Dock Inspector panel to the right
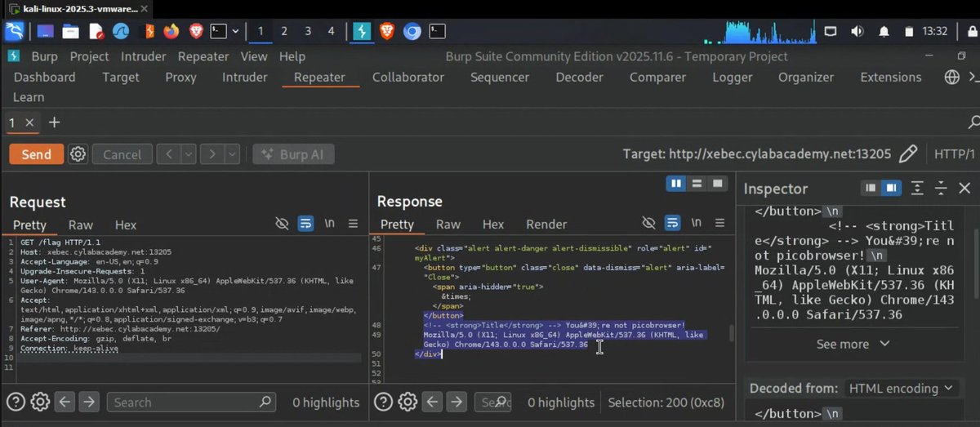Image resolution: width=980 pixels, height=427 pixels. 891,188
